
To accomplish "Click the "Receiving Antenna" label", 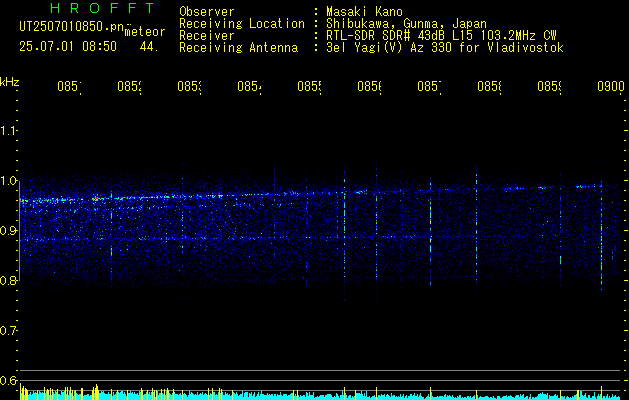I will [239, 48].
